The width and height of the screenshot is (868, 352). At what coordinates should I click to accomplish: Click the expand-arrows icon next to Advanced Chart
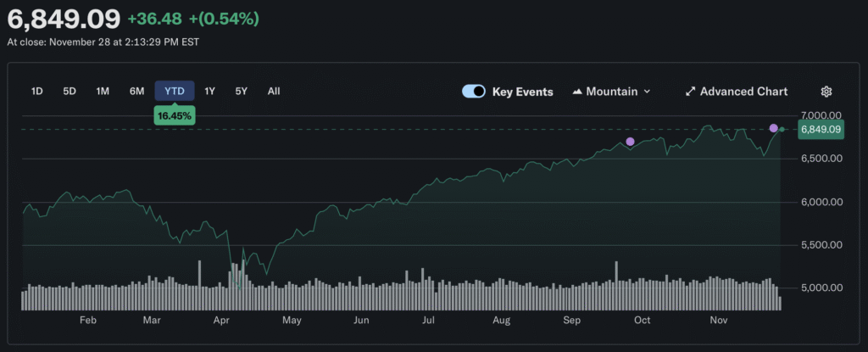pyautogui.click(x=690, y=92)
